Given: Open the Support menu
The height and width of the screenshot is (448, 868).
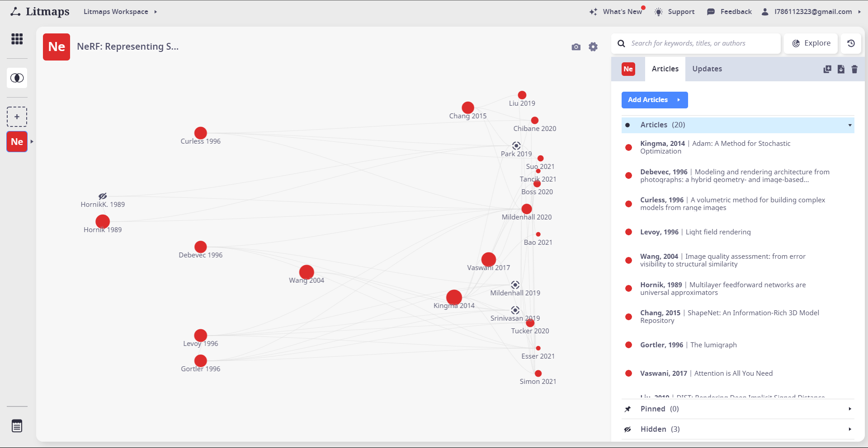Looking at the screenshot, I should click(681, 12).
